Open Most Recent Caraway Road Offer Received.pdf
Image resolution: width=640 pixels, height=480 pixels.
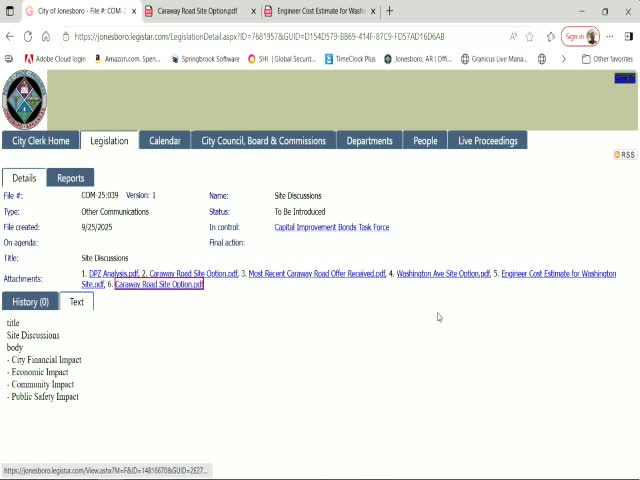pos(317,274)
